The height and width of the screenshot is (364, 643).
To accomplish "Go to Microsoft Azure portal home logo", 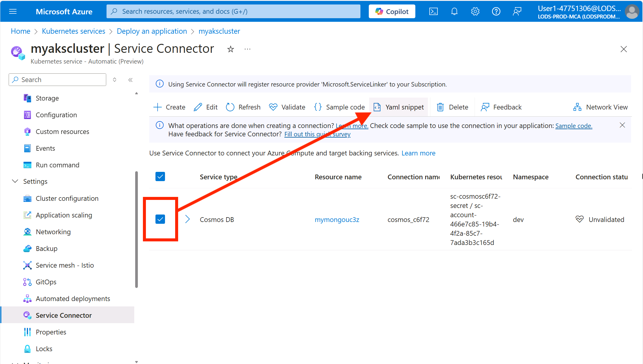I will (x=64, y=11).
